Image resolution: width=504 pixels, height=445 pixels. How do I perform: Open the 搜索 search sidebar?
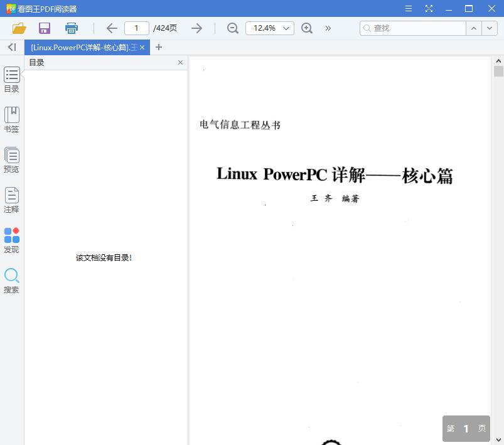[11, 281]
